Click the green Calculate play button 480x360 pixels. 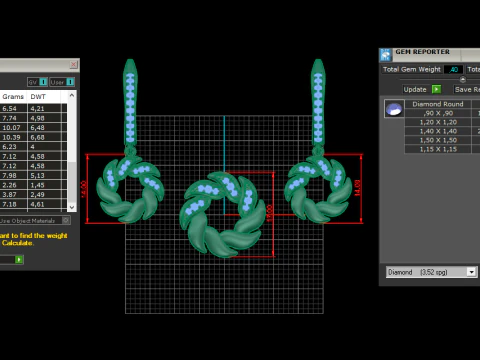[x=19, y=259]
